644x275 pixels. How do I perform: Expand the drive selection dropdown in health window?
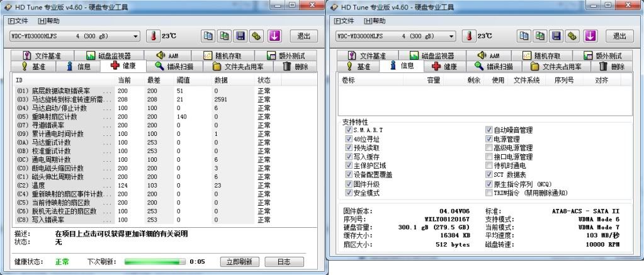click(x=135, y=36)
